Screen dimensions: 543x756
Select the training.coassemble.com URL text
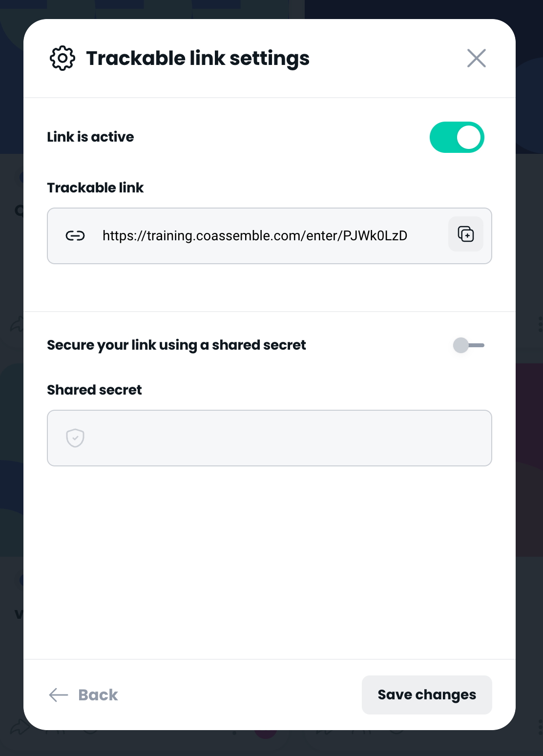[254, 236]
